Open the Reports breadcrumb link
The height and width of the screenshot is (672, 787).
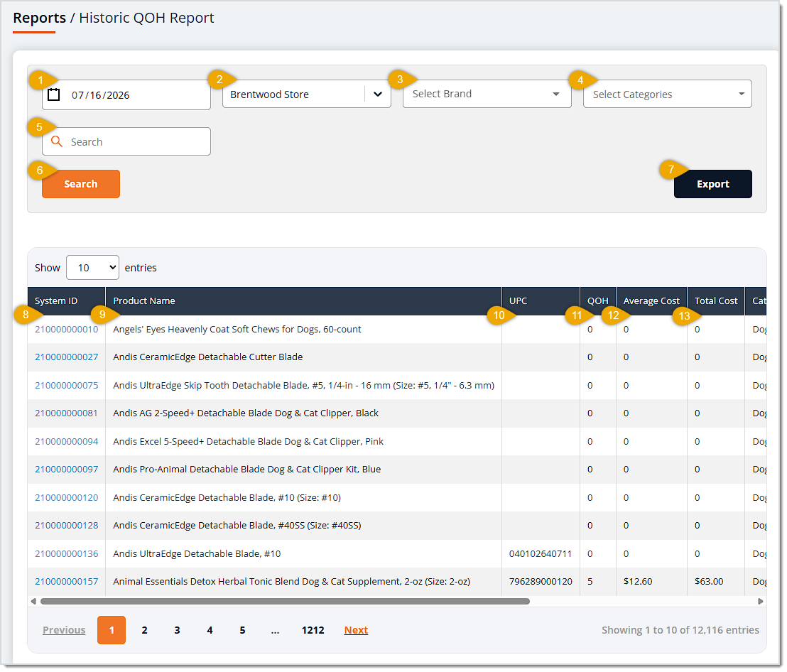click(40, 18)
